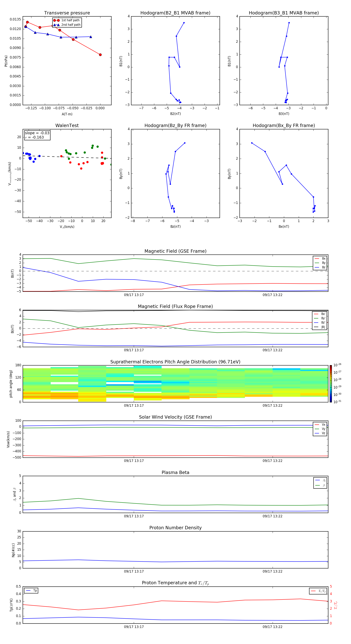Click the "Plasma Beta" plot title
351x644 pixels.
point(175,472)
